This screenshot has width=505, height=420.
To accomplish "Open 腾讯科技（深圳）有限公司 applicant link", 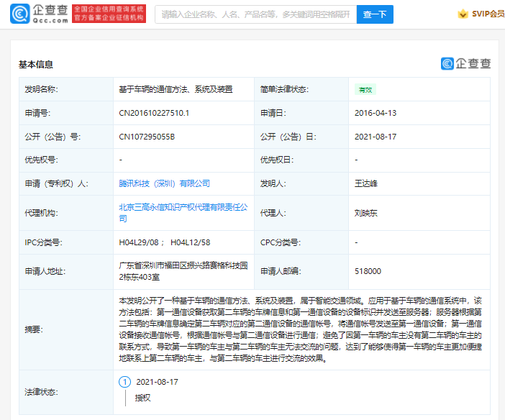I will coord(164,183).
